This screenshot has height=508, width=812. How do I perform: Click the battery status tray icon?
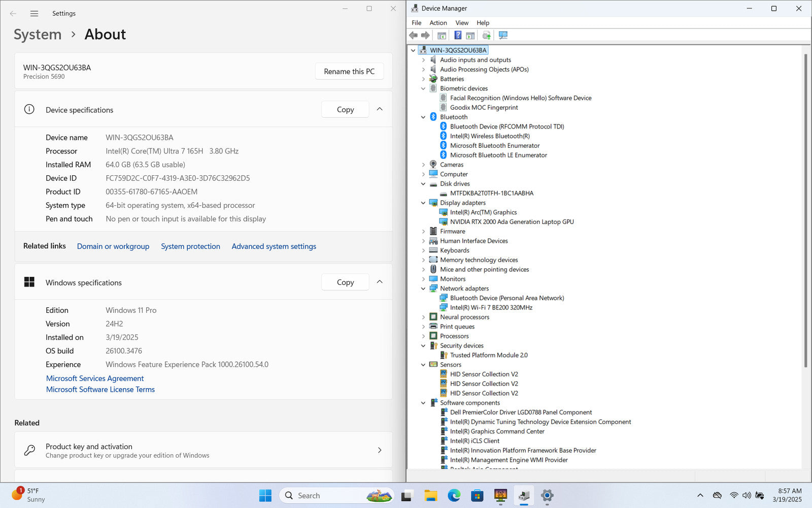760,495
